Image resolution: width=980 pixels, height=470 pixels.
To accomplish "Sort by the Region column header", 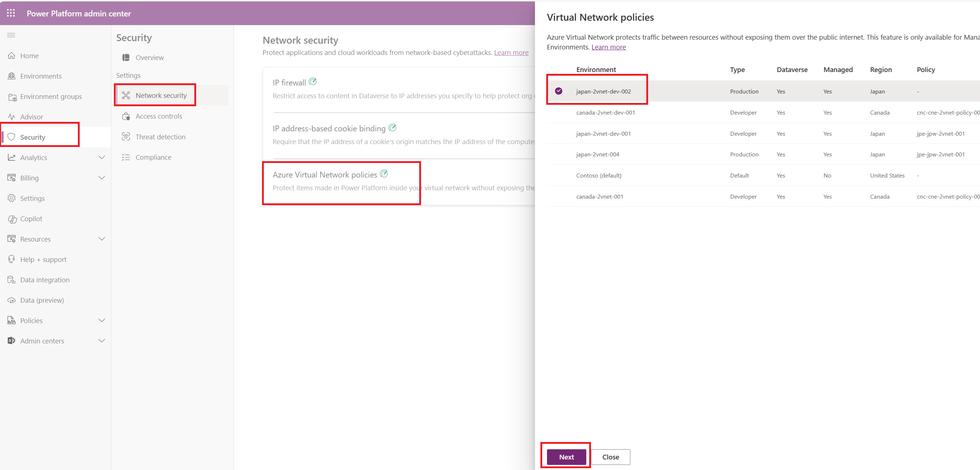I will pyautogui.click(x=880, y=69).
